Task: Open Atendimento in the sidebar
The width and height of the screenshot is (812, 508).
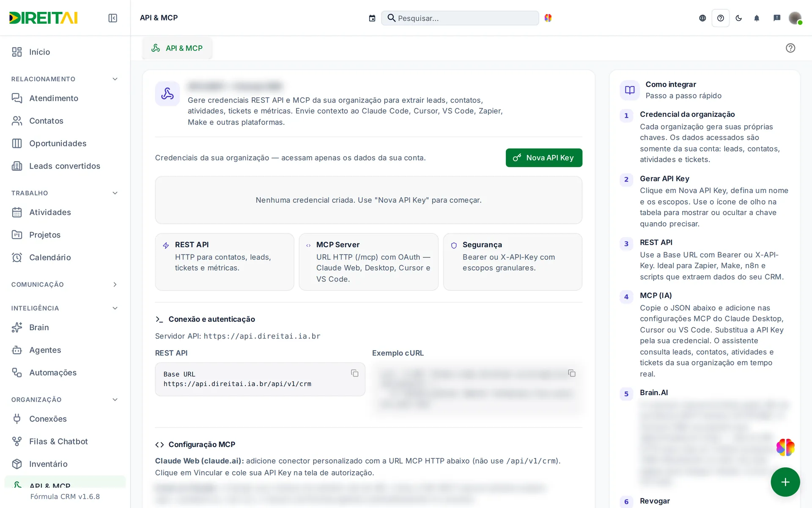Action: (65, 98)
